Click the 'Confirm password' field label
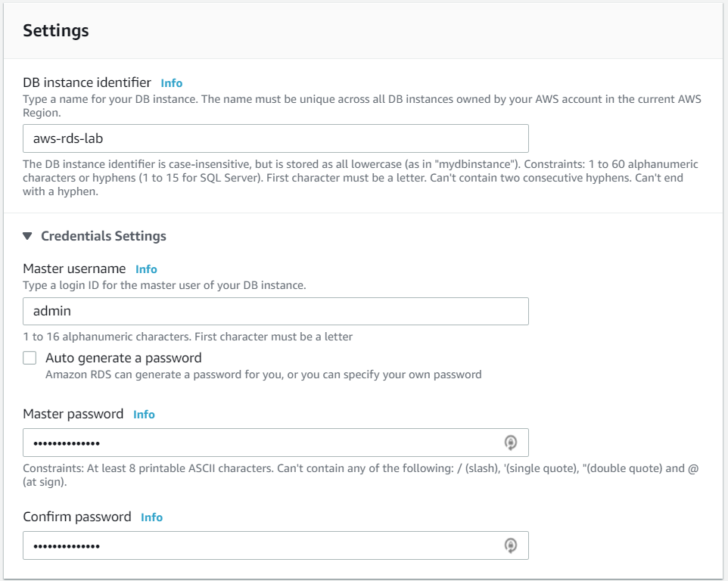Image resolution: width=728 pixels, height=581 pixels. (77, 517)
